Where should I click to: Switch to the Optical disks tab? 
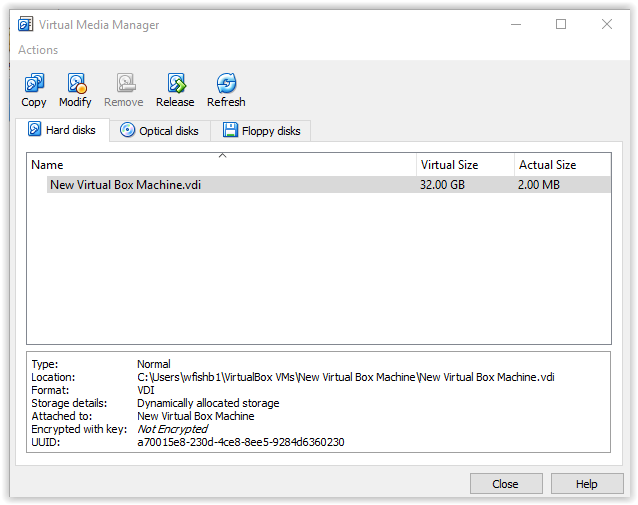[159, 130]
